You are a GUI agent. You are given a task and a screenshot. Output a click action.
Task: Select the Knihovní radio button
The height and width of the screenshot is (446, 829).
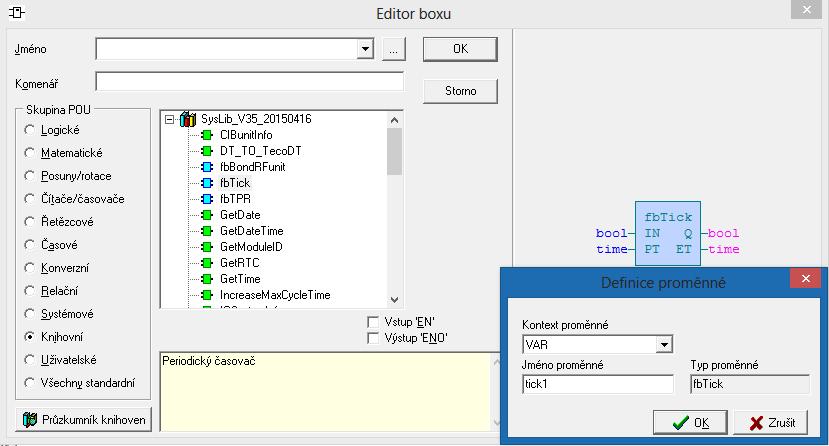point(30,337)
